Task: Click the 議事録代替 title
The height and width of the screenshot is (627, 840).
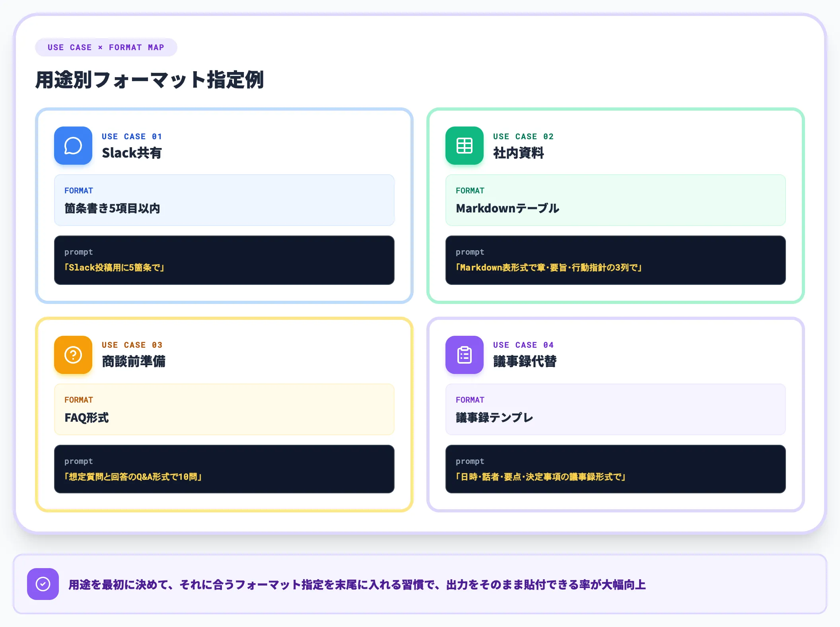Action: 525,361
